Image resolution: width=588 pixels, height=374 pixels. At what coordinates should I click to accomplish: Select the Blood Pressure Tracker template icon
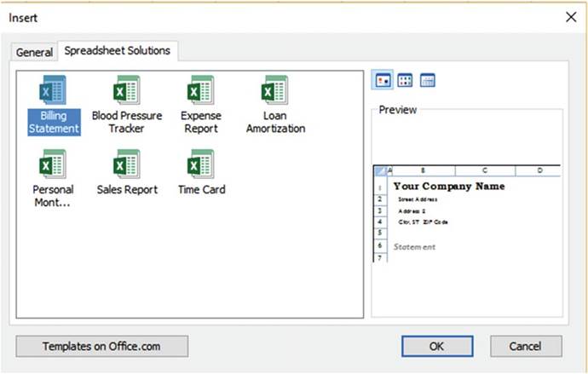coord(126,90)
